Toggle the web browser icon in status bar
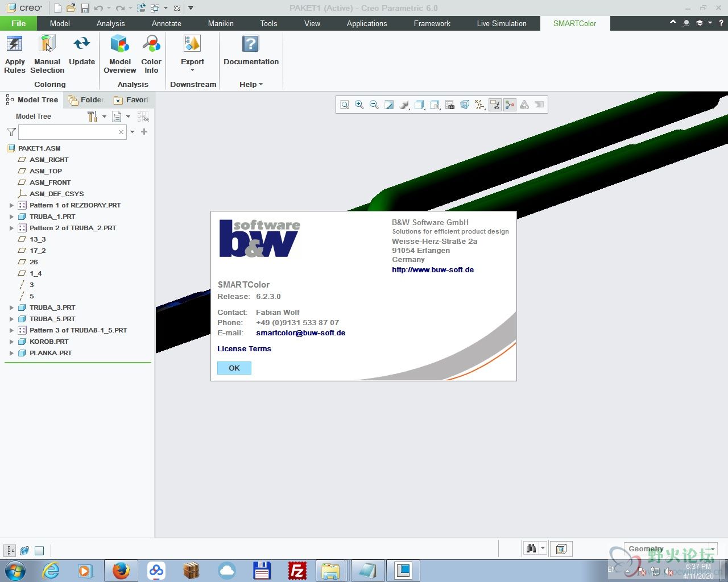Image resolution: width=728 pixels, height=582 pixels. tap(24, 550)
